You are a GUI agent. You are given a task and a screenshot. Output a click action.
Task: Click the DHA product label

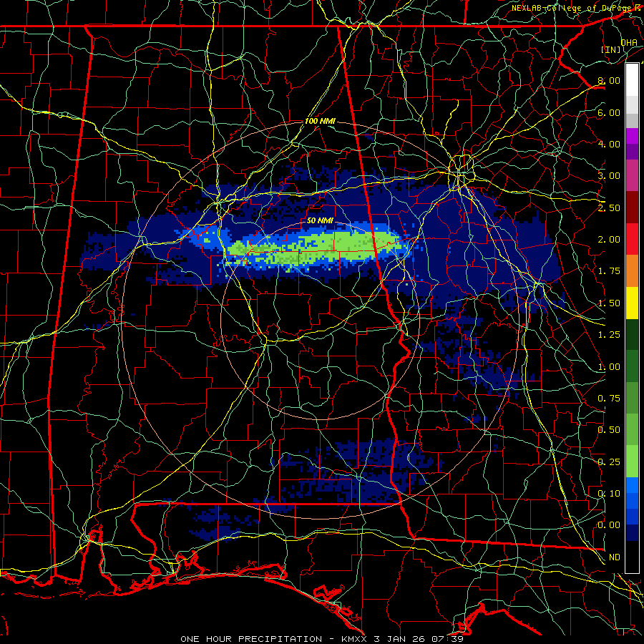tap(629, 42)
